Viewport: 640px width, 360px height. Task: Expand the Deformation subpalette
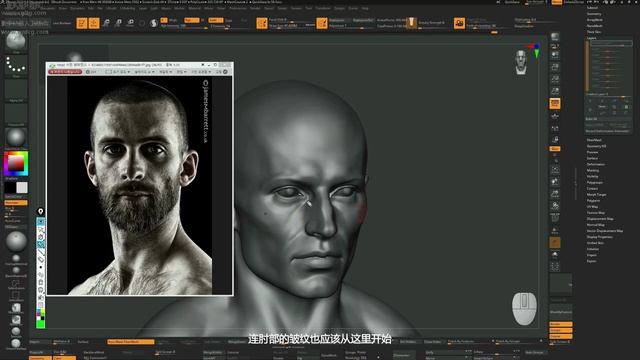596,164
